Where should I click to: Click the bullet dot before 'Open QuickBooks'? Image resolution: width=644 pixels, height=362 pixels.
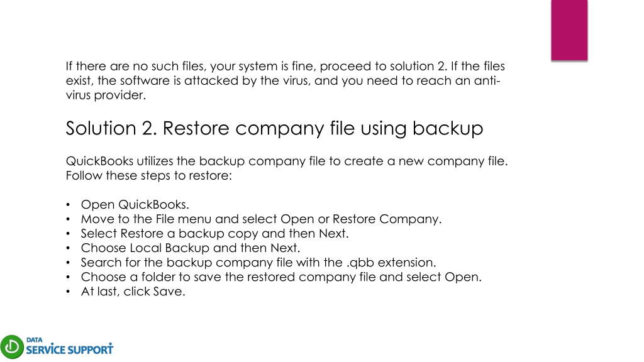click(x=68, y=204)
